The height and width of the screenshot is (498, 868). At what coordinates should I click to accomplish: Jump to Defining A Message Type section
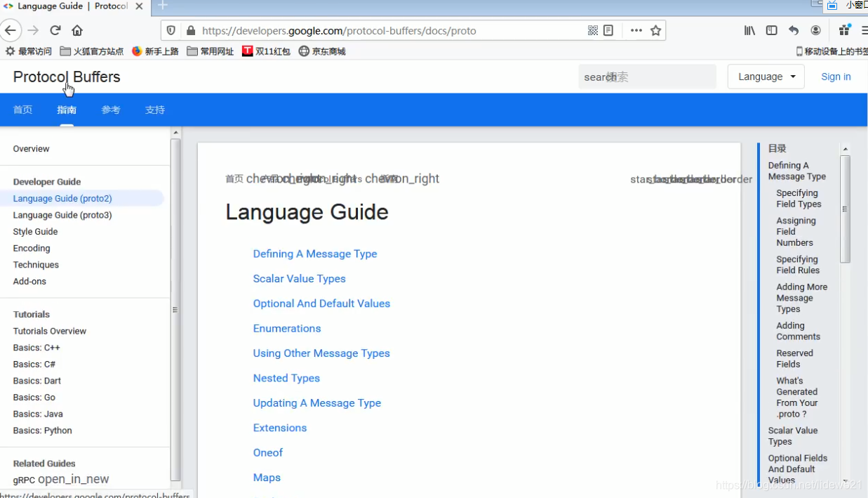pos(315,254)
